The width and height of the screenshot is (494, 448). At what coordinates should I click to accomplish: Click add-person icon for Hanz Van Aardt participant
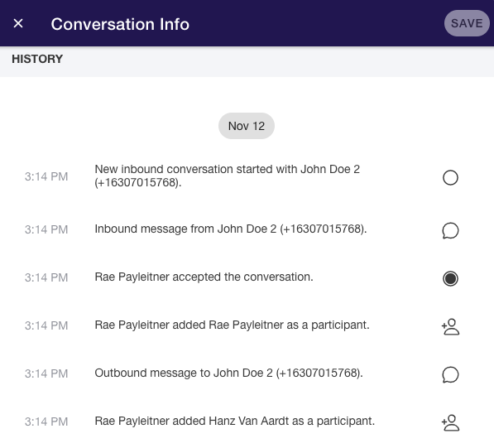[450, 423]
